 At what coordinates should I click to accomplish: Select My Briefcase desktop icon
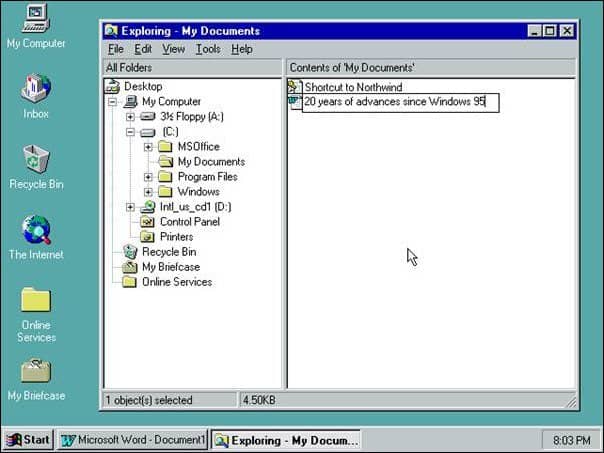point(36,370)
